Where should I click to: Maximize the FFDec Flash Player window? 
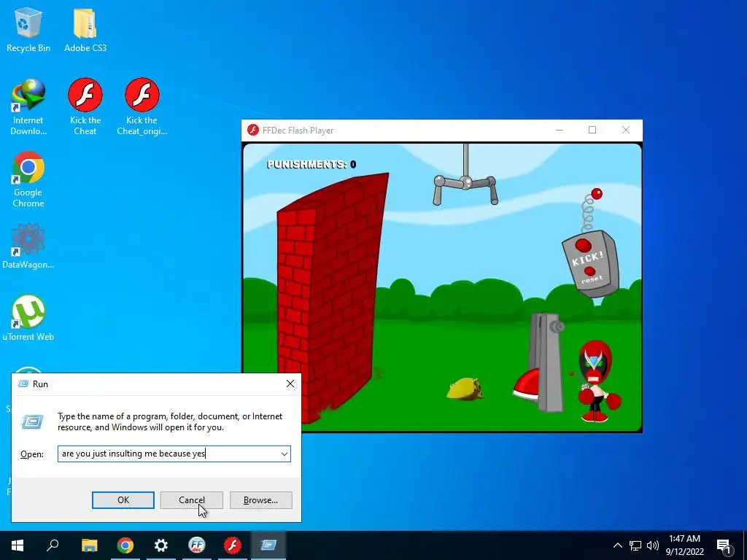pyautogui.click(x=592, y=130)
